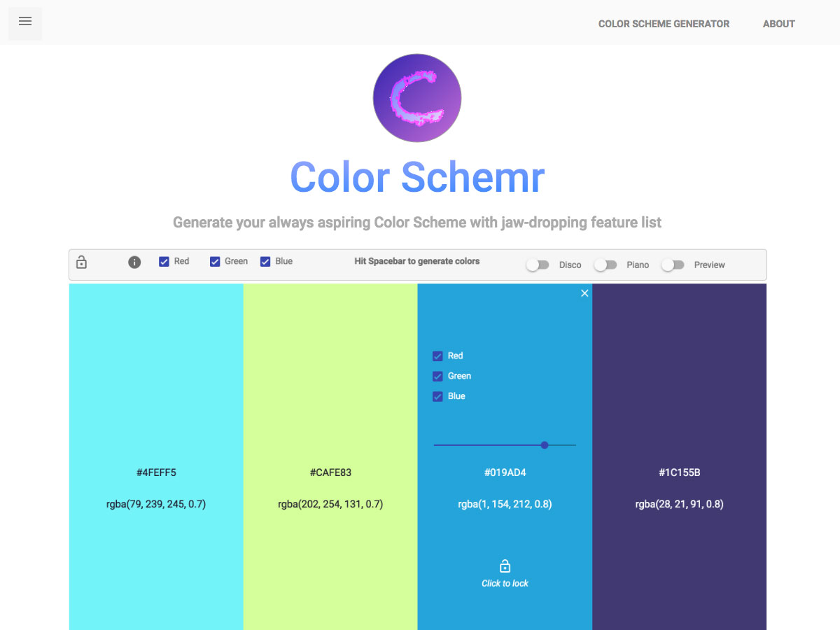The image size is (840, 630).
Task: Click the #1C155B hex code text
Action: (x=679, y=472)
